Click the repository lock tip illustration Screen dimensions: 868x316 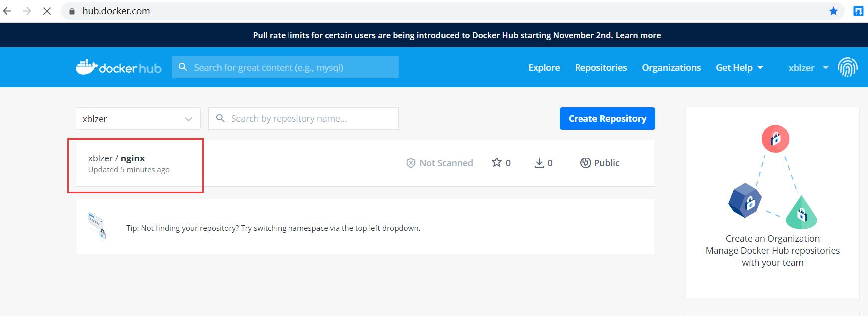(97, 226)
